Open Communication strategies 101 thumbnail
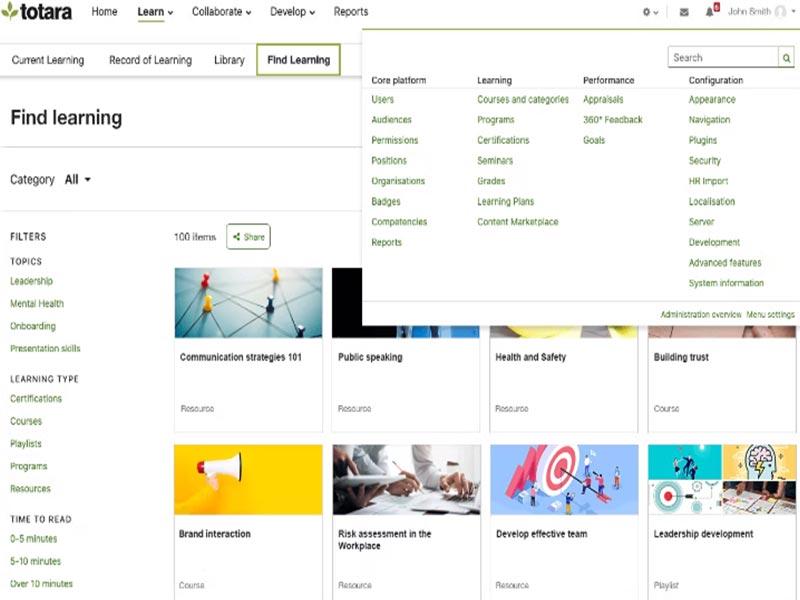The width and height of the screenshot is (800, 600). (248, 303)
